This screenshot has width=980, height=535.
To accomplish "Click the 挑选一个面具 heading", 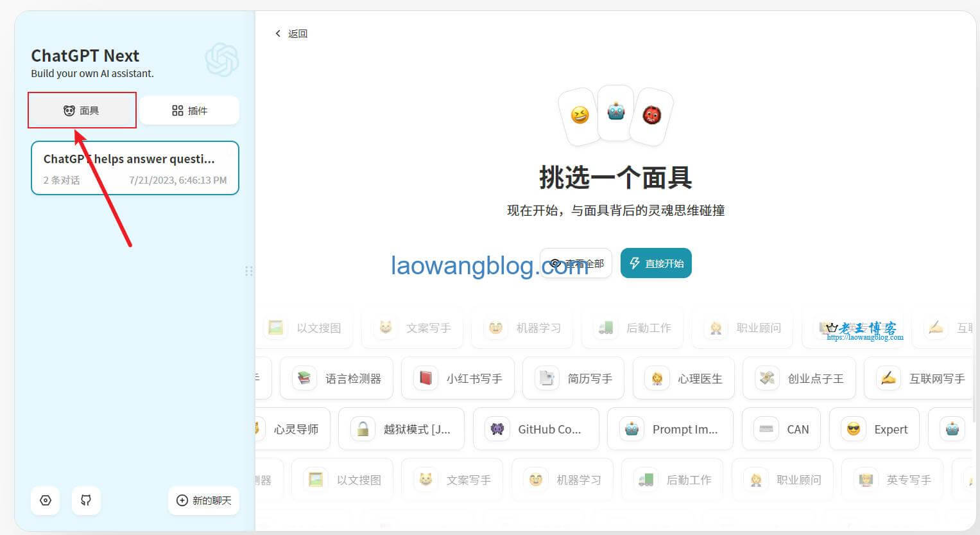I will pyautogui.click(x=615, y=177).
